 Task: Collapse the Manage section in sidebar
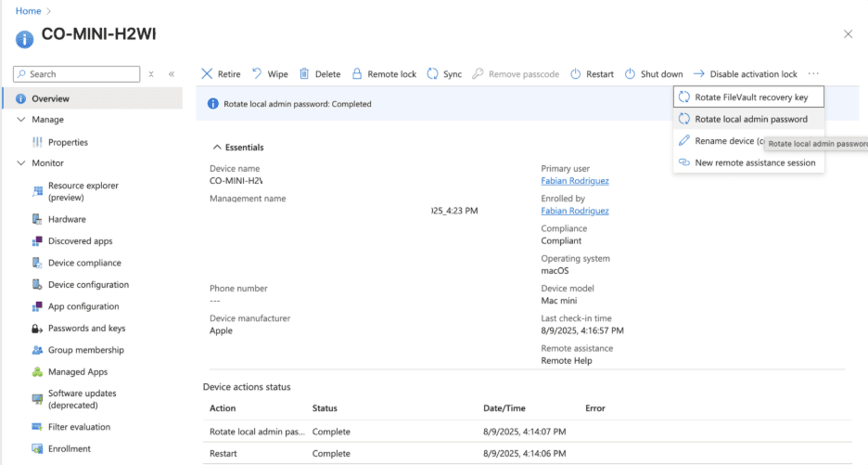[x=21, y=120]
